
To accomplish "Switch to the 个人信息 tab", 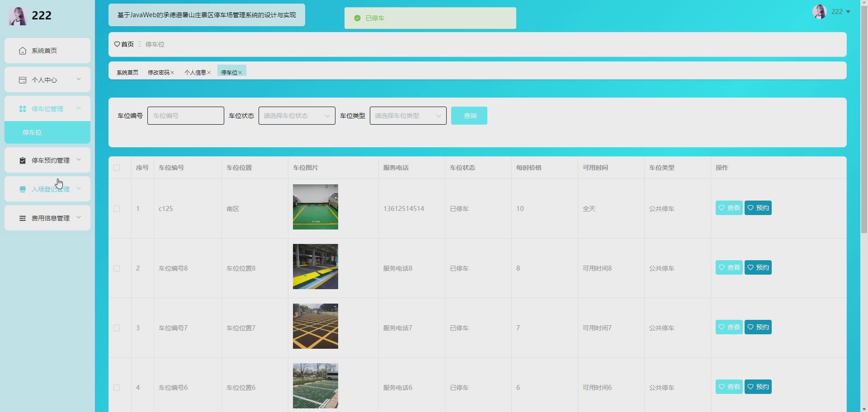I will (195, 72).
